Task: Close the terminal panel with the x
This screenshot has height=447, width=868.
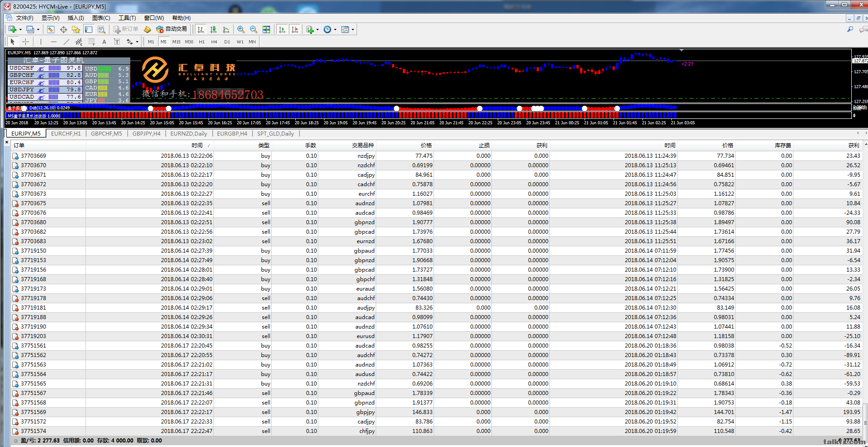Action: click(x=7, y=142)
